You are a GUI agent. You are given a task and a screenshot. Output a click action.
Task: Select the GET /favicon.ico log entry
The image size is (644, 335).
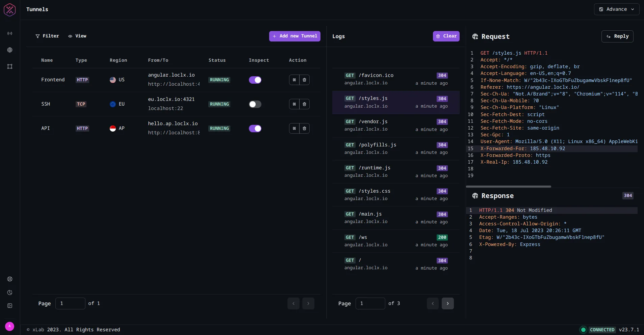pos(395,79)
